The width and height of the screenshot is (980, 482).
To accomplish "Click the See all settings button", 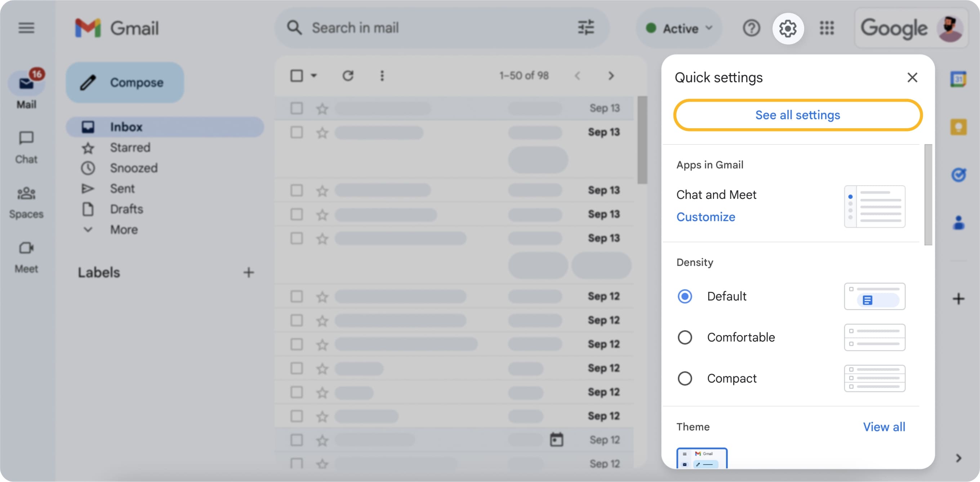I will (797, 115).
